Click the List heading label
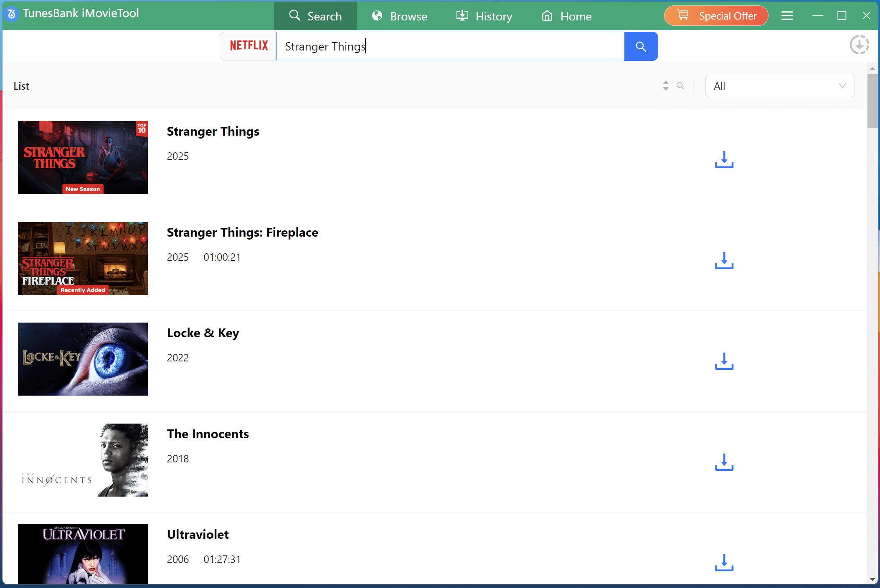The width and height of the screenshot is (880, 588). tap(21, 86)
